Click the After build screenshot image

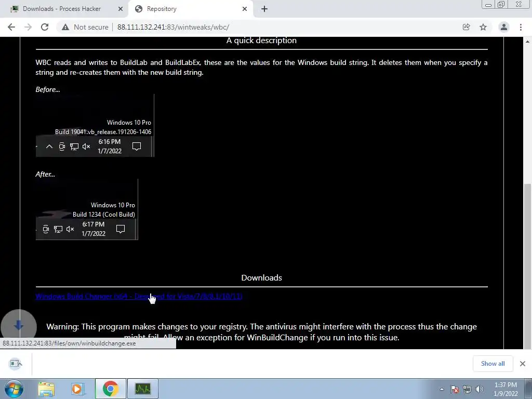point(87,209)
